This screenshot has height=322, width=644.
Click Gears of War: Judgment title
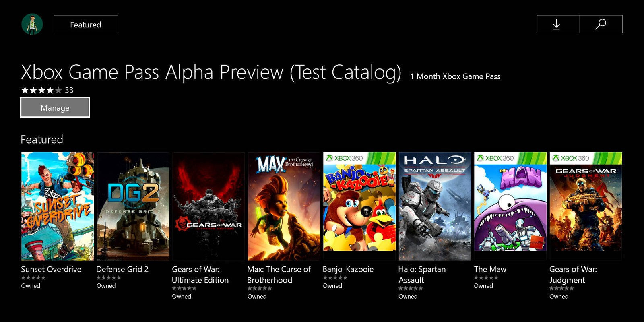click(x=573, y=275)
